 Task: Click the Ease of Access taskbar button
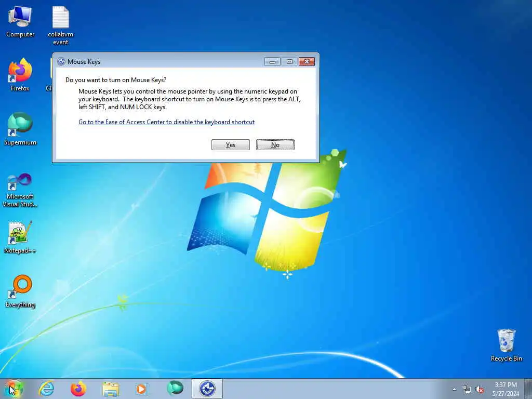coord(207,389)
